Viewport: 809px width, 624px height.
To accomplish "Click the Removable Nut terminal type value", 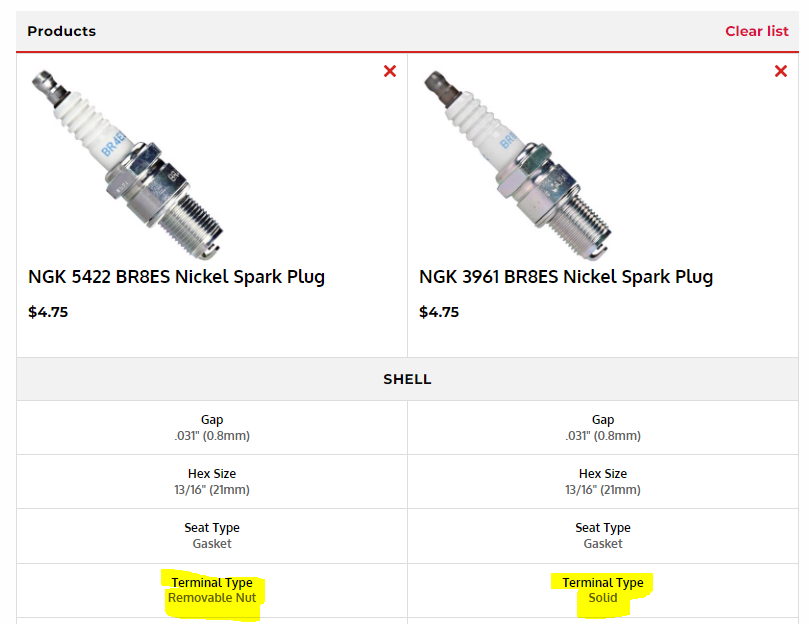I will pyautogui.click(x=212, y=598).
